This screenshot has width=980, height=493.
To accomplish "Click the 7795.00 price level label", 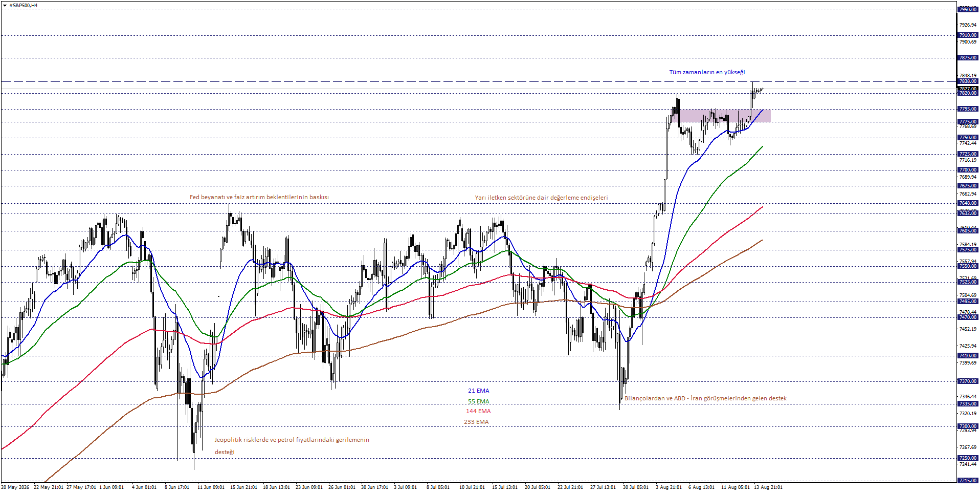I will tap(968, 109).
